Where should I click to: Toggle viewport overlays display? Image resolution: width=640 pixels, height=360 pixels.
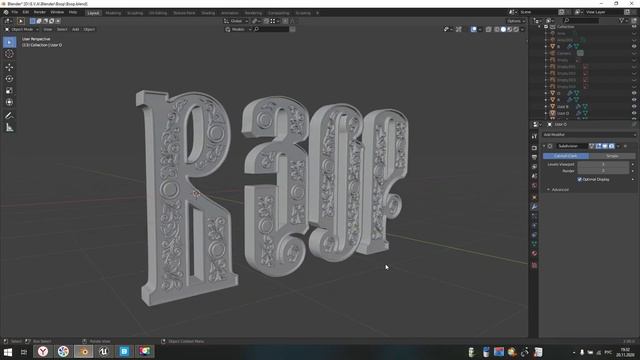coord(473,29)
